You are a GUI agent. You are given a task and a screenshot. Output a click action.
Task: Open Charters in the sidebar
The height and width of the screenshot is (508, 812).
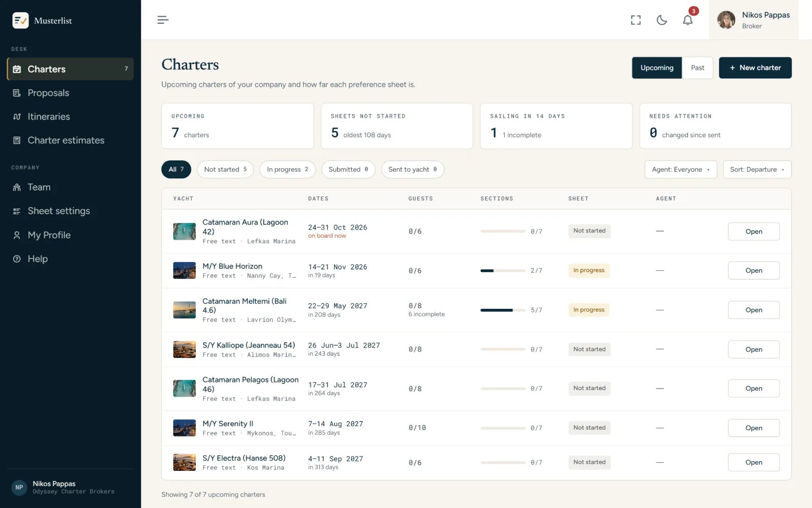[71, 69]
